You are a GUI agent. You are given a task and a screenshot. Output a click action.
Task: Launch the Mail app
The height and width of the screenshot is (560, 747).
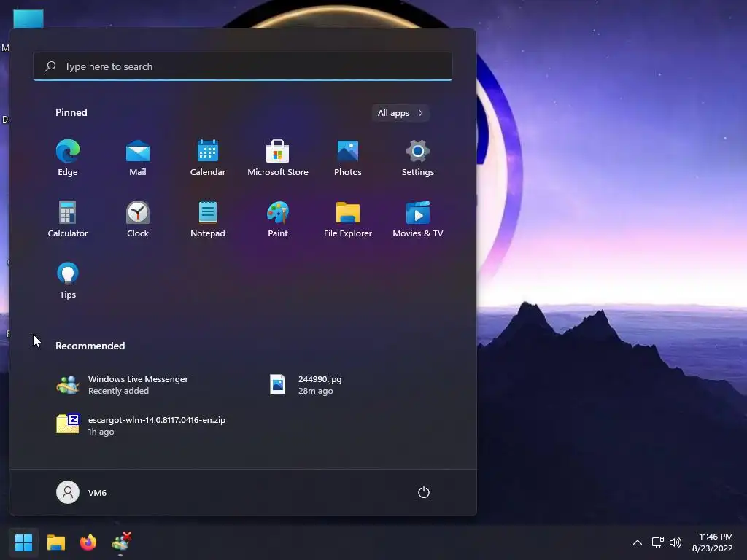[x=138, y=158]
